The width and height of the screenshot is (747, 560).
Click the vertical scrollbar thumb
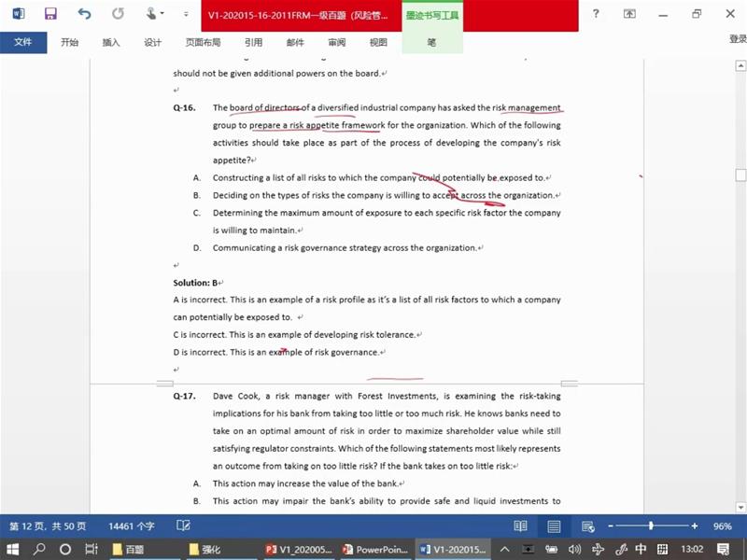click(x=740, y=175)
